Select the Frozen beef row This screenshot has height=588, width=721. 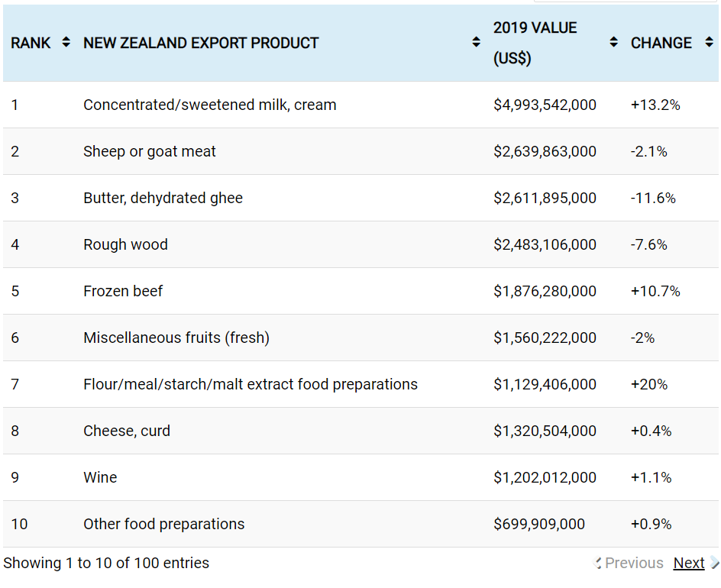123,291
